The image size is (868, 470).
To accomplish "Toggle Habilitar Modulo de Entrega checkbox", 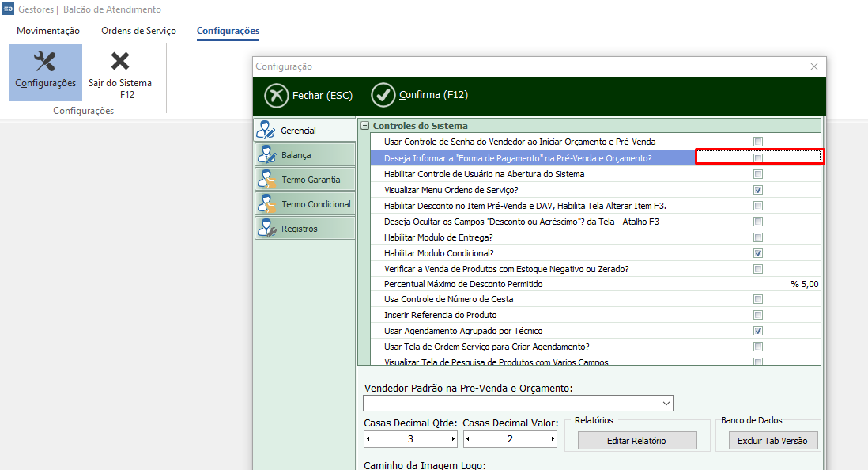I will 758,237.
